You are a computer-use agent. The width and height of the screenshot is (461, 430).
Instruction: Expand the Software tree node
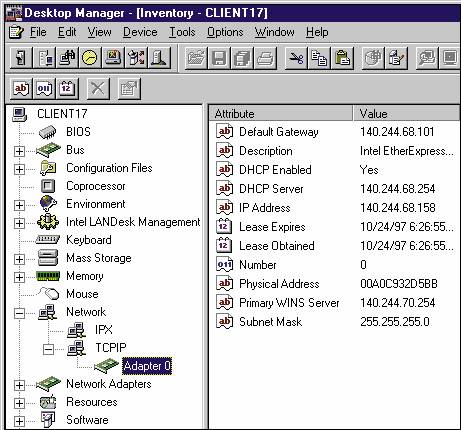[19, 421]
